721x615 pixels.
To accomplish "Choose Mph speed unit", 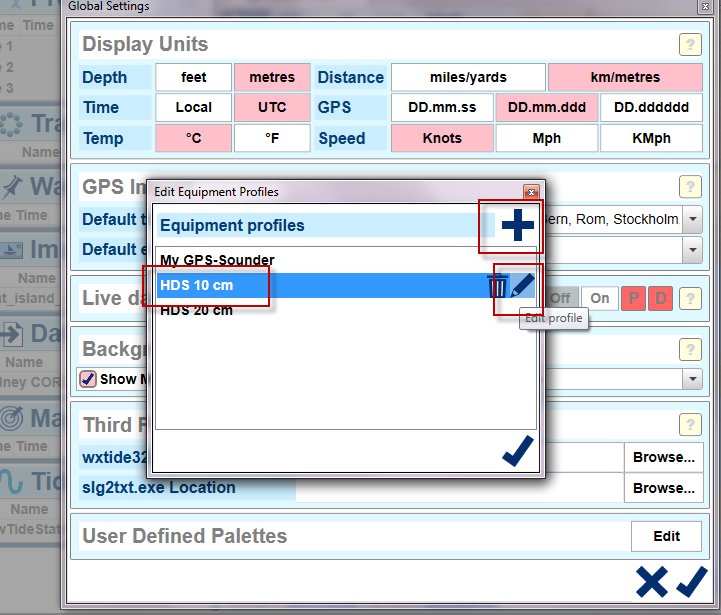I will (x=547, y=138).
